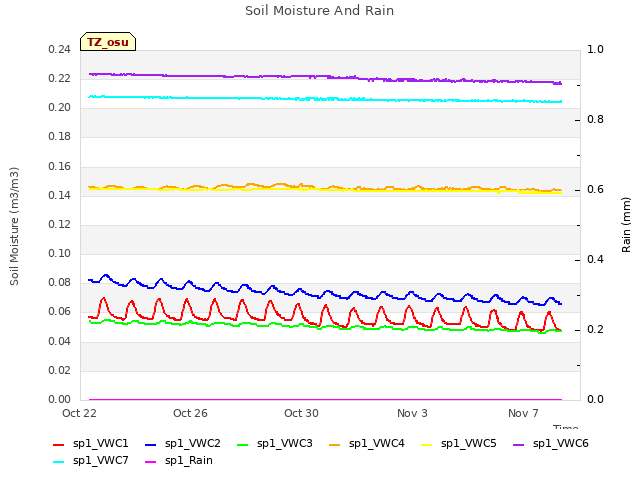This screenshot has width=640, height=480.
Task: Click the 0.22 left axis value
Action: (60, 79)
